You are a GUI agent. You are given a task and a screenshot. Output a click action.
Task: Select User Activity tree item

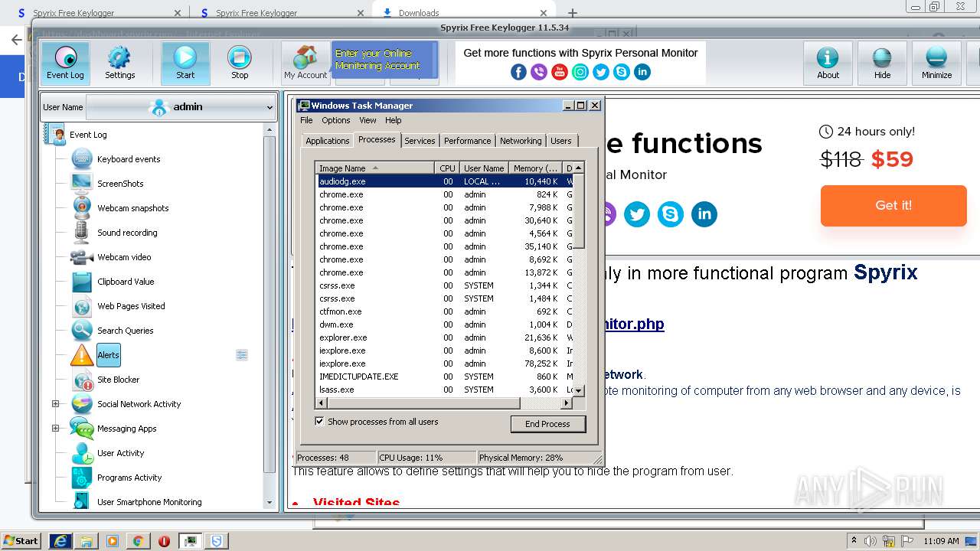(x=120, y=453)
